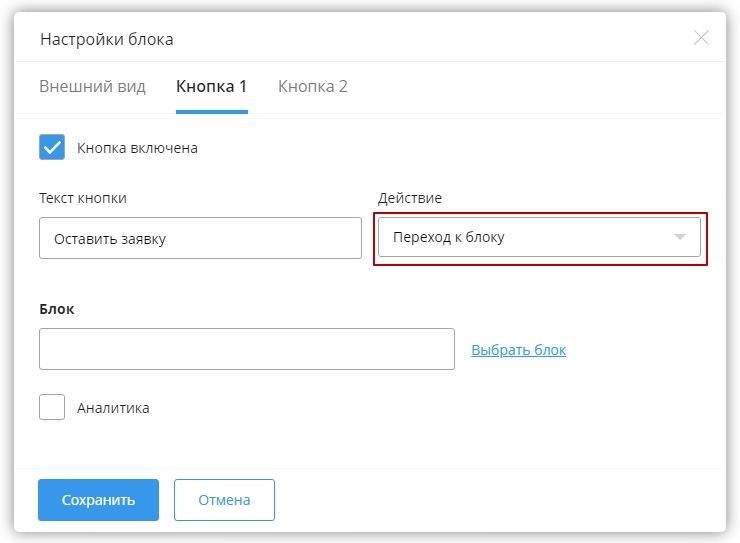Click the Действие field label
The height and width of the screenshot is (543, 740).
tap(410, 198)
